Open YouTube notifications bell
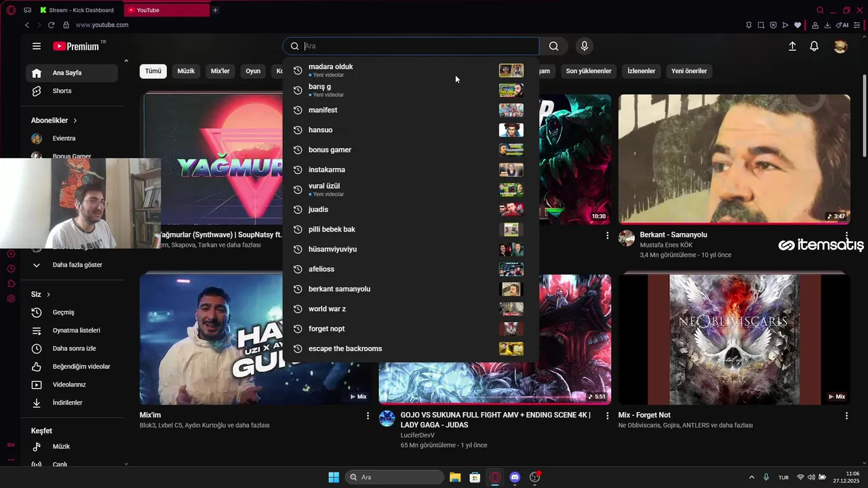The height and width of the screenshot is (488, 868). (x=814, y=46)
